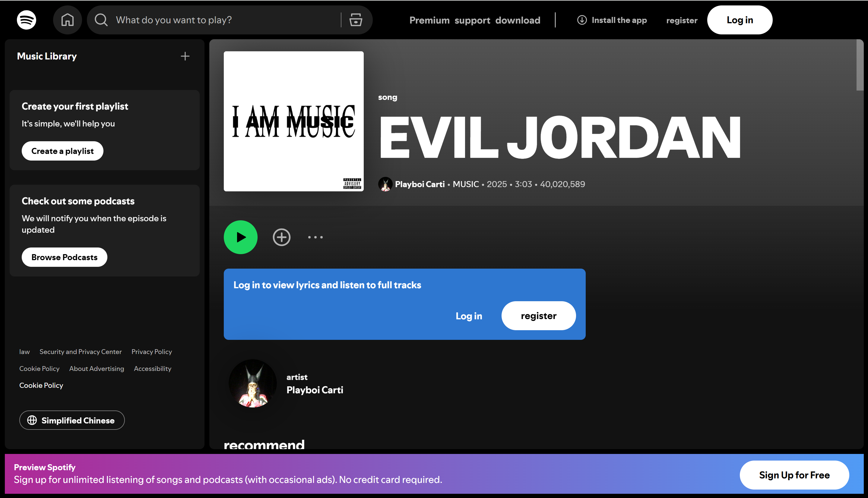Click the Spotify logo

coord(26,20)
